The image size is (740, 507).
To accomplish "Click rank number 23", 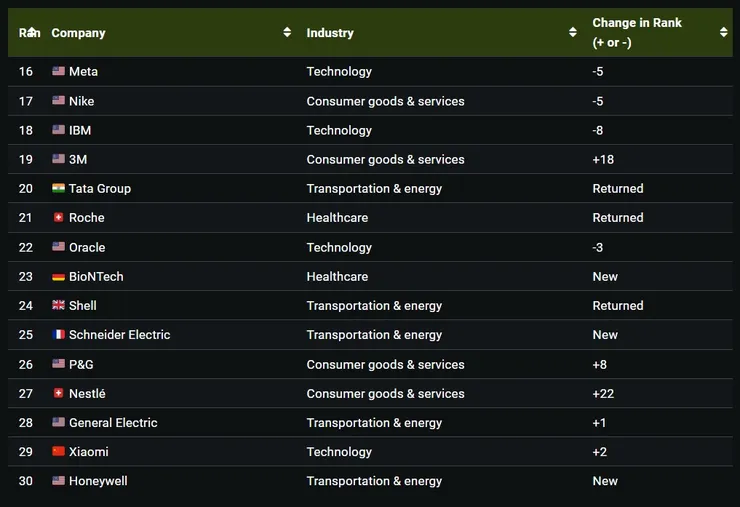I will 26,277.
